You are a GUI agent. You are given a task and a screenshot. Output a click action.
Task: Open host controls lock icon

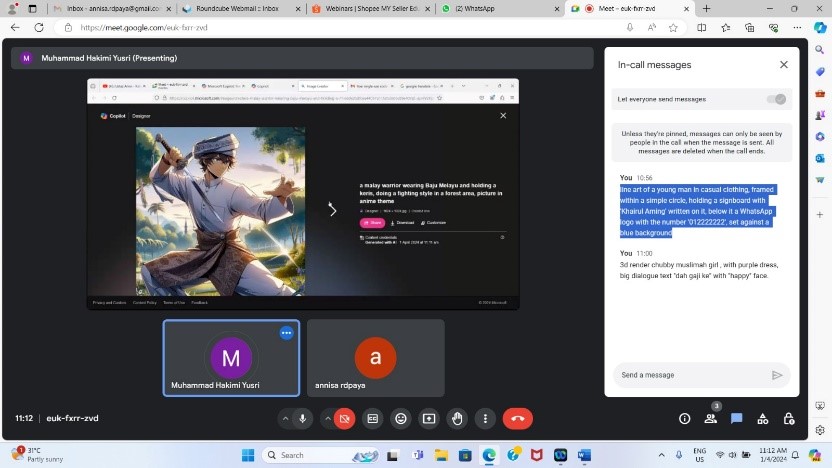coord(788,419)
